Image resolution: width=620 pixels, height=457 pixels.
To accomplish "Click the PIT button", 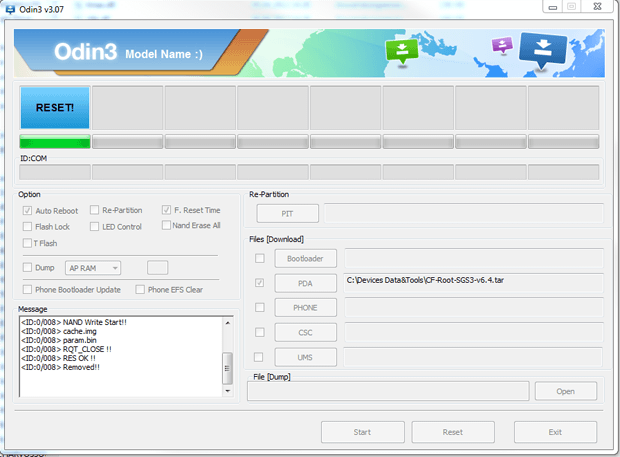I will pyautogui.click(x=287, y=213).
